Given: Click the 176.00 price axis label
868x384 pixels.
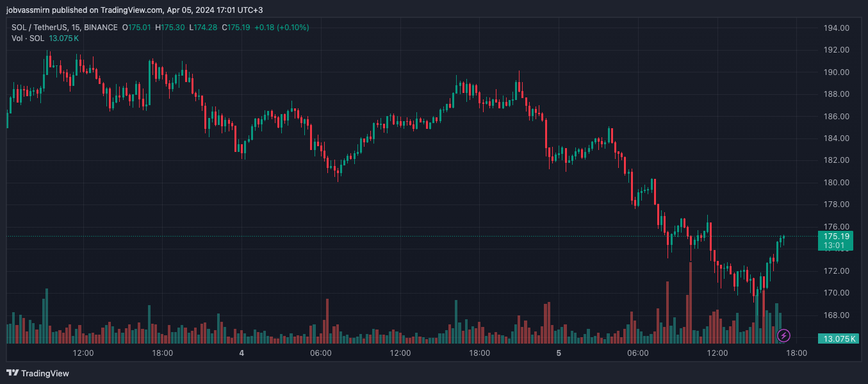Looking at the screenshot, I should (837, 227).
